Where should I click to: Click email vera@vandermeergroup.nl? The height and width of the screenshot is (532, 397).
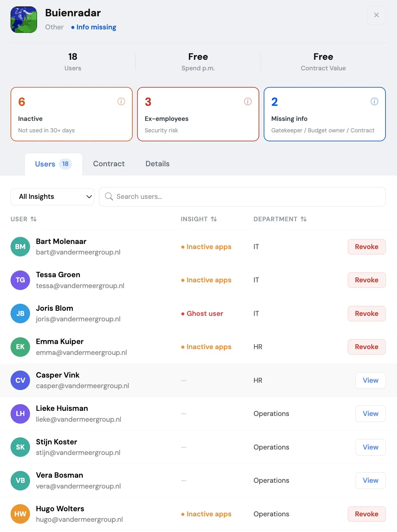point(78,486)
